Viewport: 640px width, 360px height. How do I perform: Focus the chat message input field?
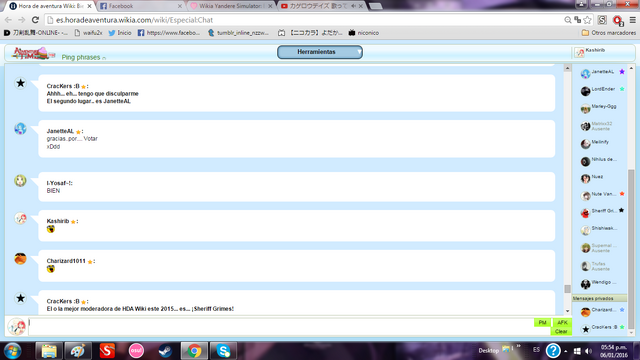point(281,327)
